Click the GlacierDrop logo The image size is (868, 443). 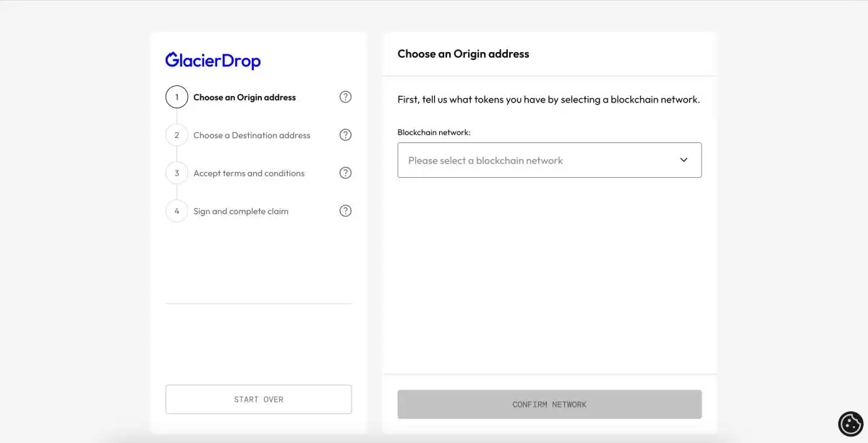click(x=213, y=61)
